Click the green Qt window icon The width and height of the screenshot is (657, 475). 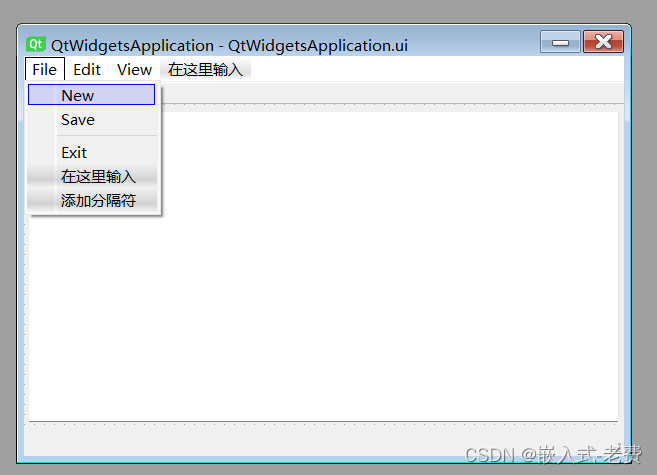(x=36, y=44)
